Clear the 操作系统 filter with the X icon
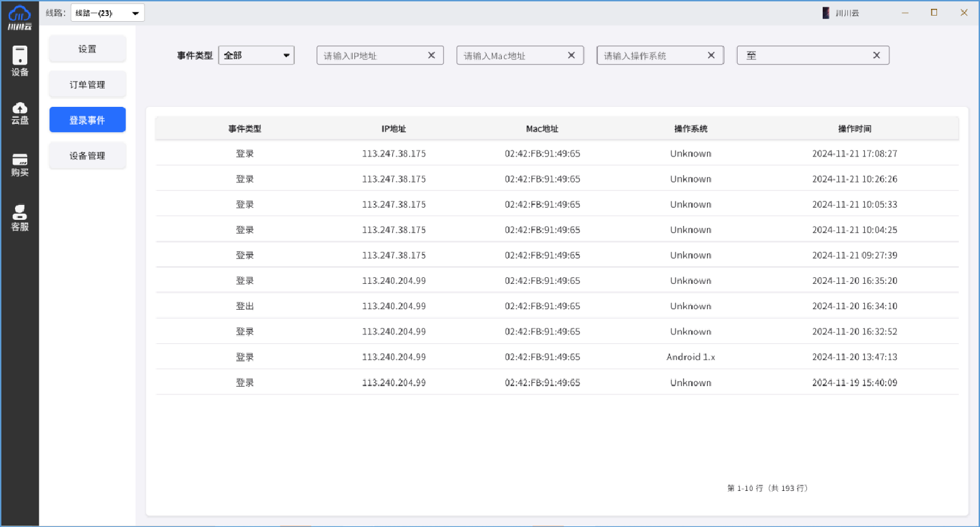The width and height of the screenshot is (980, 527). (x=711, y=55)
